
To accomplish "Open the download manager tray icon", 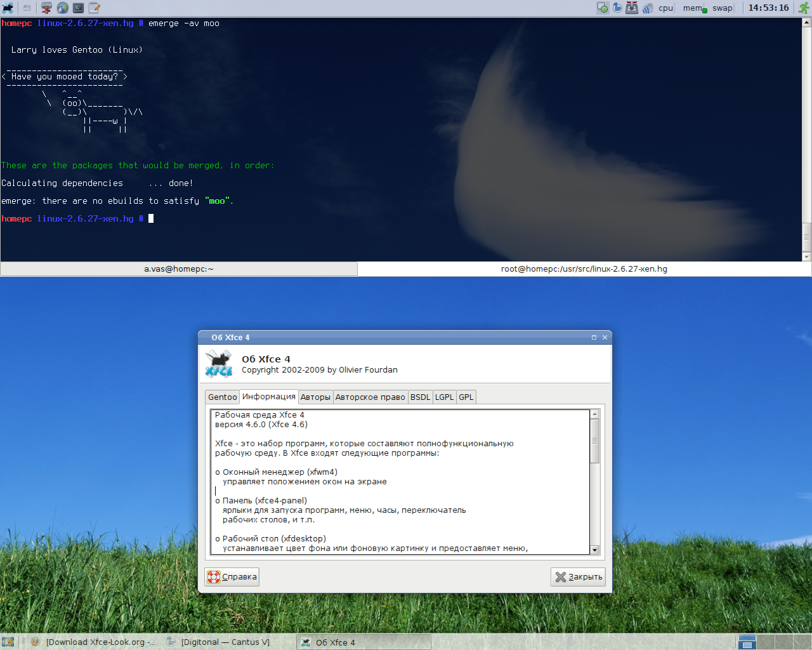I will [x=632, y=8].
